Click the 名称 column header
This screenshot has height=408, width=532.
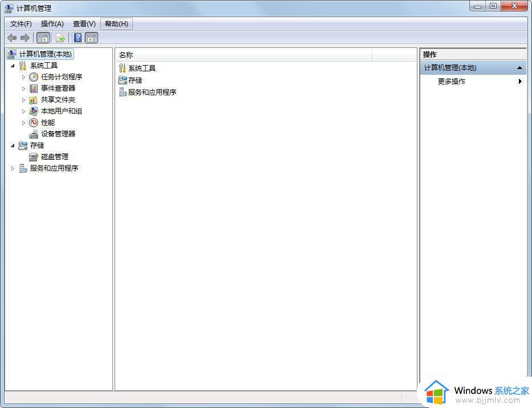244,55
